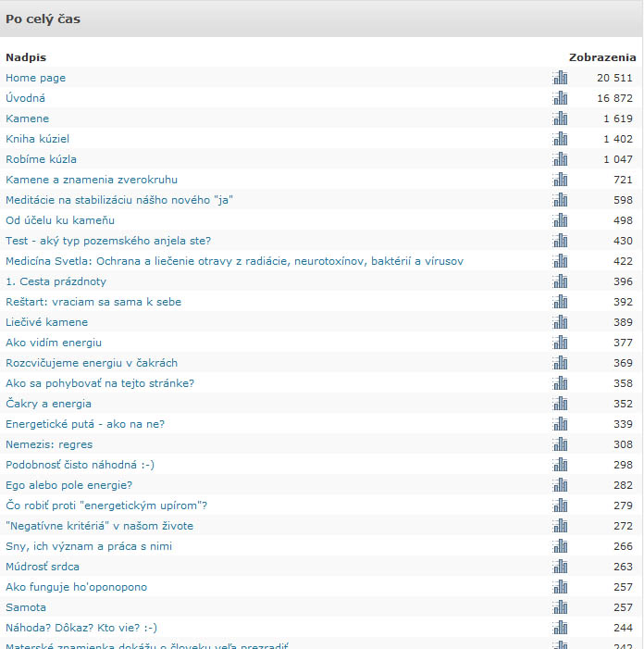The height and width of the screenshot is (649, 644).
Task: Open the chart icon next to Kniha kúziel
Action: (560, 139)
